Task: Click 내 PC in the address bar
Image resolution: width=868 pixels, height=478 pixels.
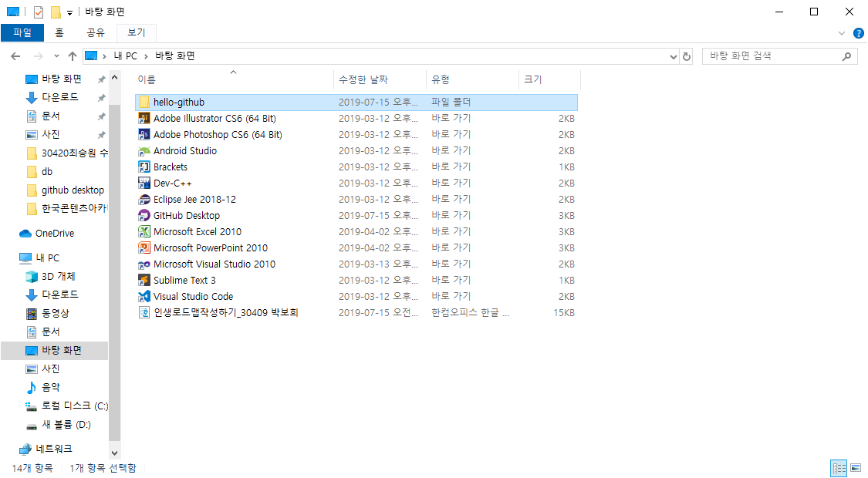Action: [125, 56]
